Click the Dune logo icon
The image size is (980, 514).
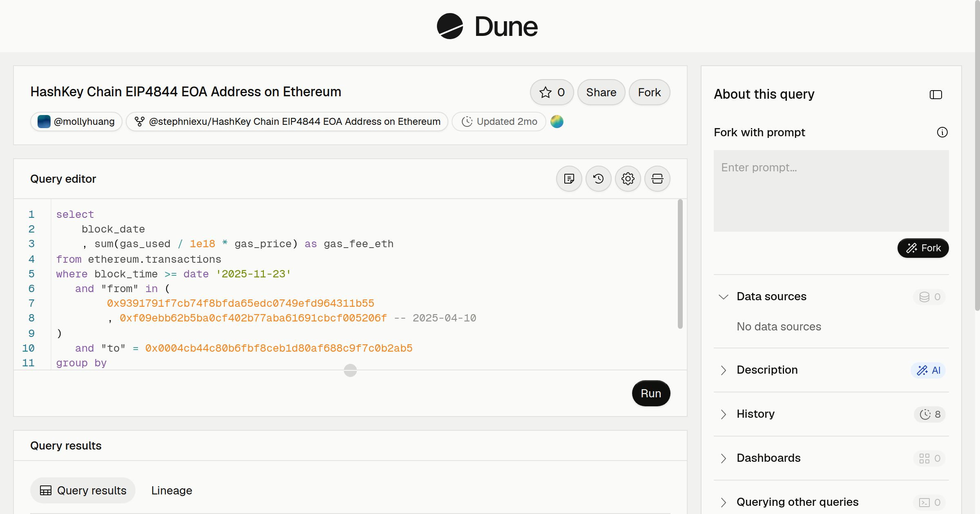tap(450, 26)
